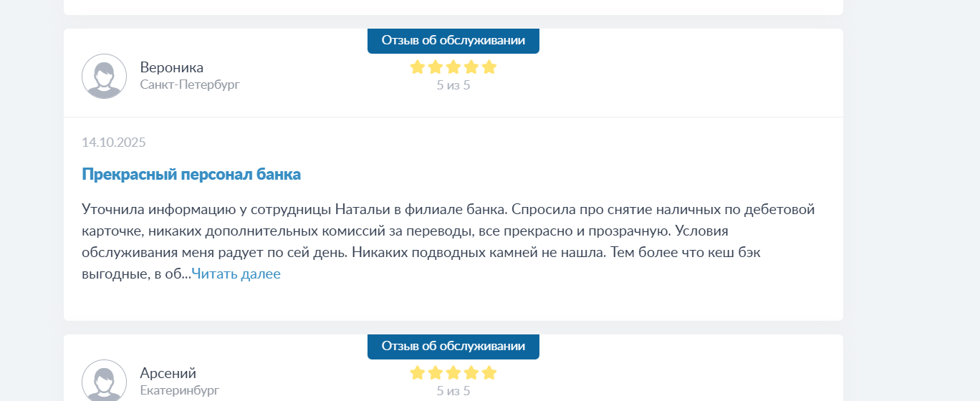This screenshot has height=401, width=980.
Task: Expand review with 'Читать далее'
Action: [236, 274]
